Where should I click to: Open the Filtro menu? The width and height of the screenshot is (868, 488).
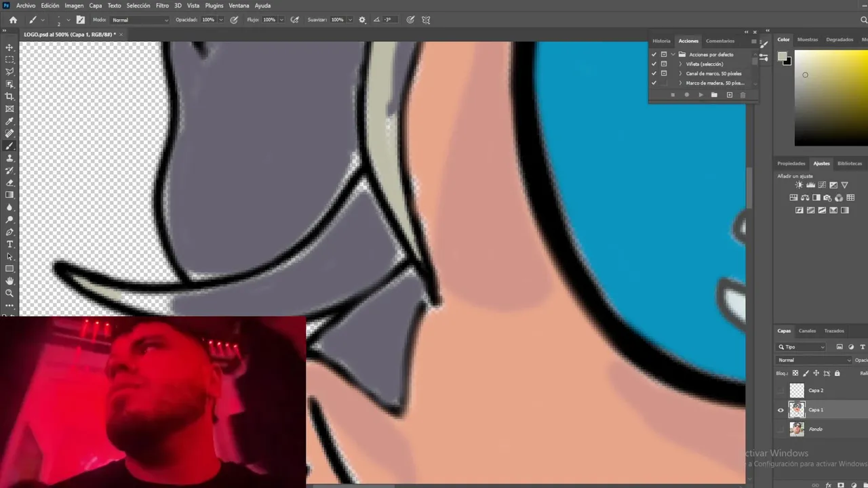(162, 5)
